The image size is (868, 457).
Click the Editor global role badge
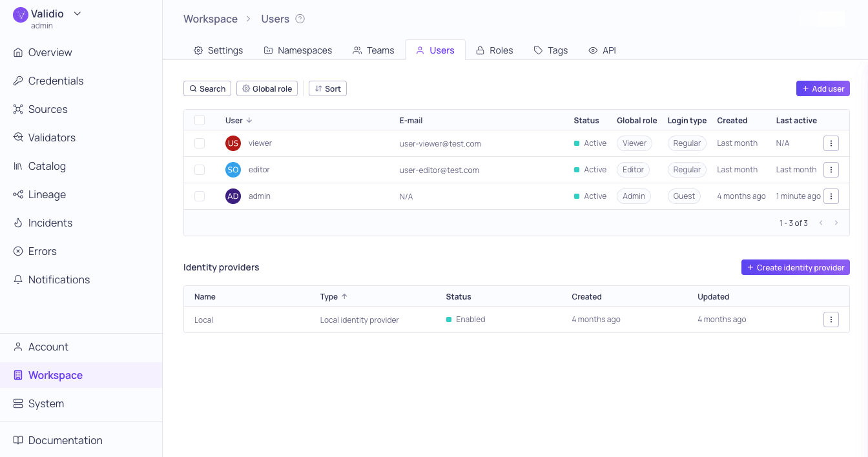point(633,170)
